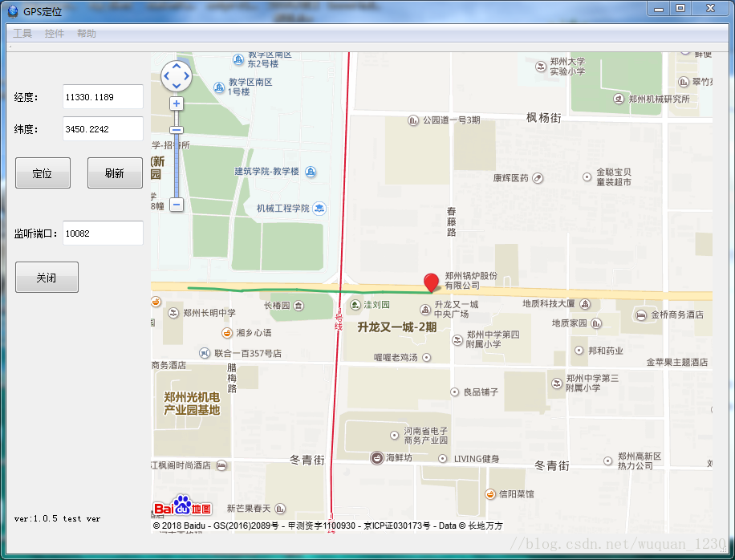The image size is (735, 560).
Task: Minimize the GPS定位 window
Action: tap(659, 9)
